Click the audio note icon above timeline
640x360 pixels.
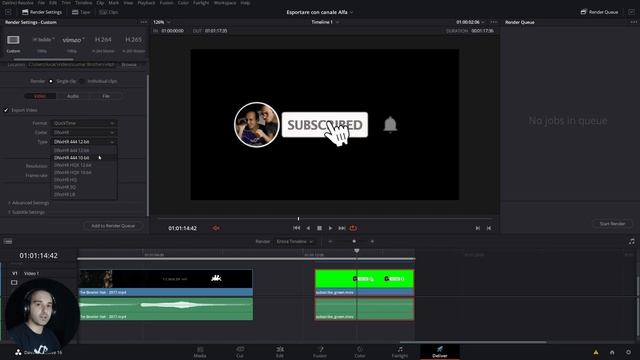click(631, 242)
